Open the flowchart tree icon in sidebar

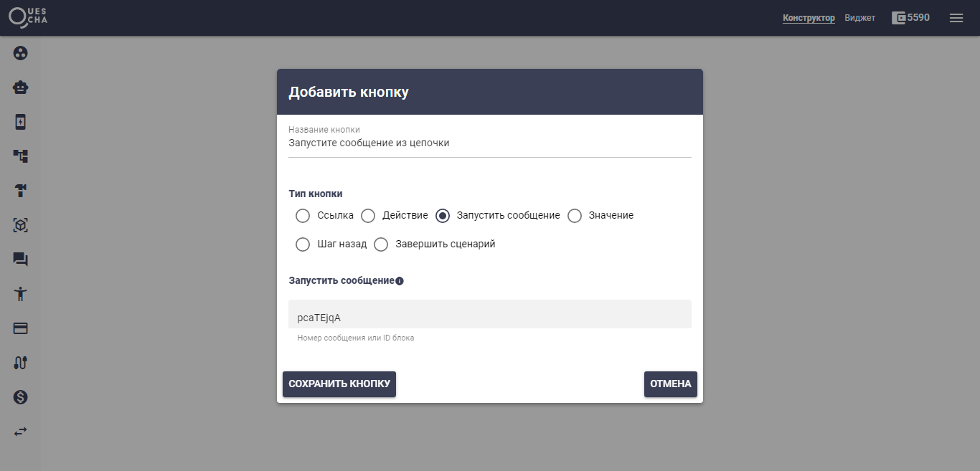(x=21, y=156)
